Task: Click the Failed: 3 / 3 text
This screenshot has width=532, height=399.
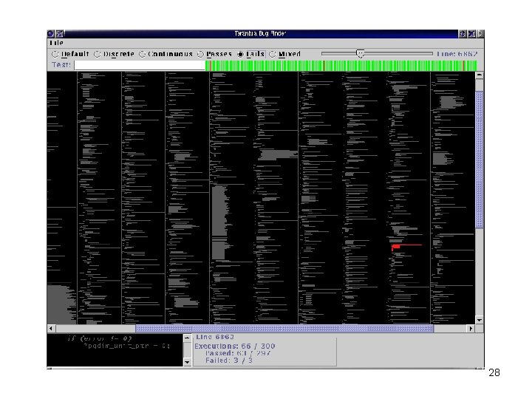Action: click(229, 361)
